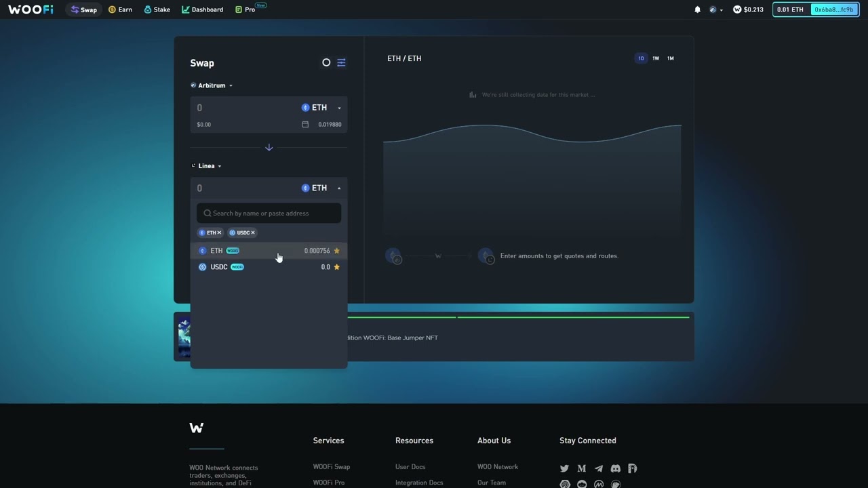Click the swap direction arrow
The width and height of the screenshot is (868, 488).
pyautogui.click(x=269, y=147)
